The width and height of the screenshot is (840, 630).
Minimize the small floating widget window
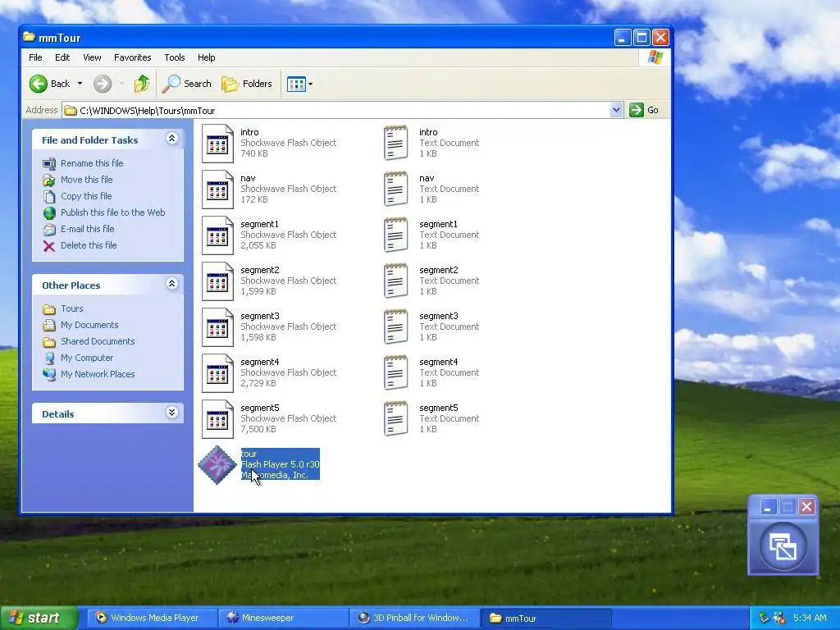[769, 507]
